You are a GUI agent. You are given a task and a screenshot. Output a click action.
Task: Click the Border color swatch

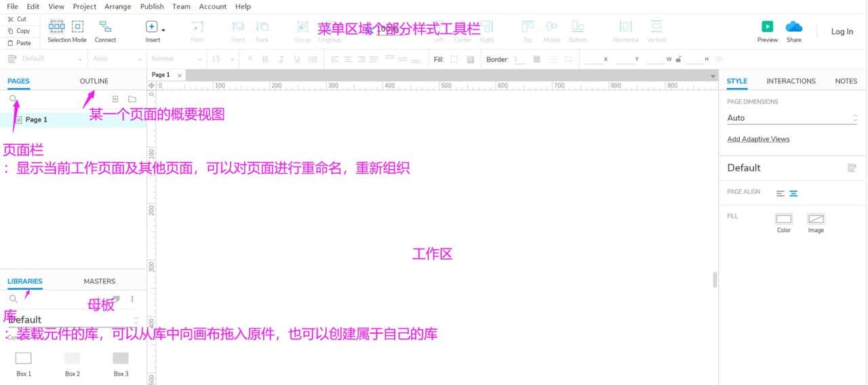click(537, 60)
